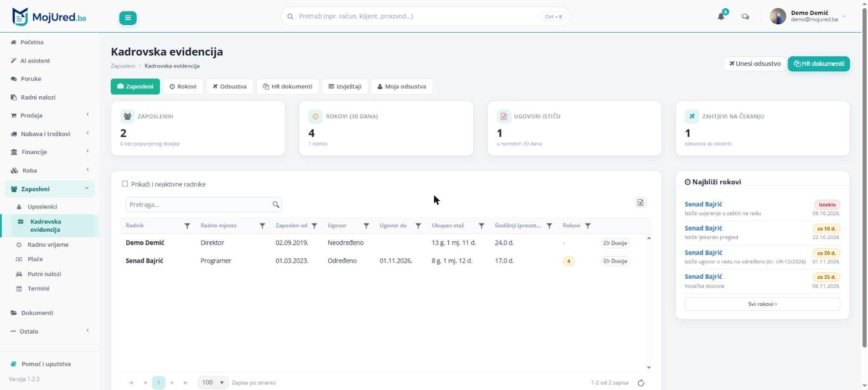The width and height of the screenshot is (868, 390).
Task: Click the Pretraga table search field
Action: pyautogui.click(x=204, y=205)
